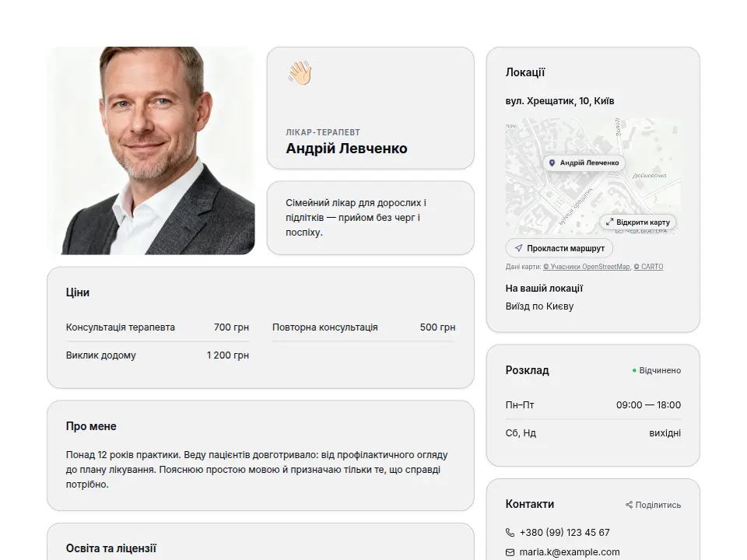Click the share icon next to Поділитись

[x=629, y=505]
